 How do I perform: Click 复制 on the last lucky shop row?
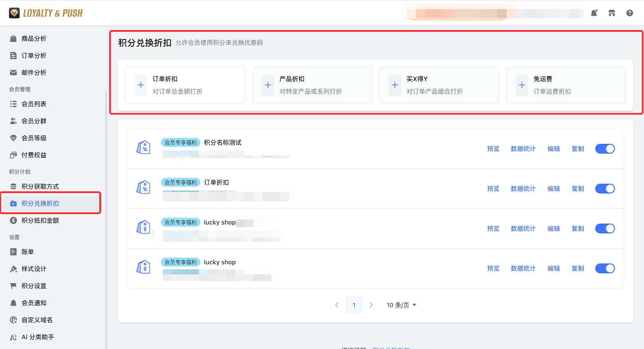pyautogui.click(x=578, y=268)
